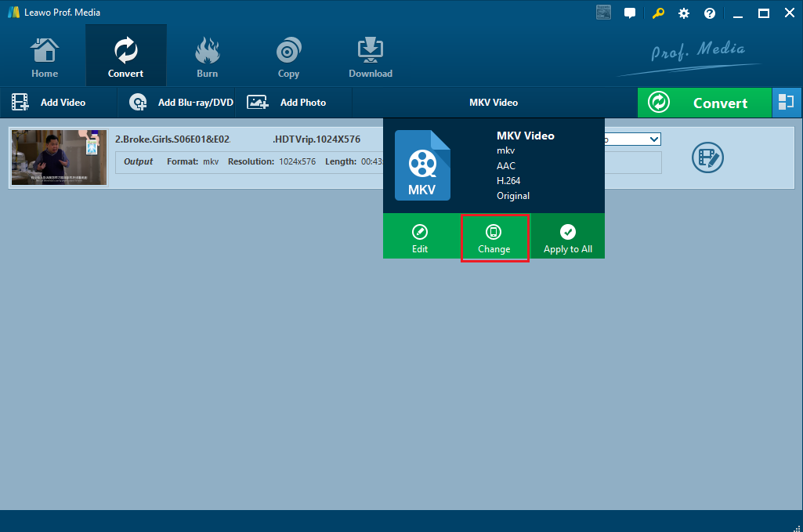Expand the MKV Video profile dropdown
Viewport: 803px width, 532px height.
(x=494, y=103)
